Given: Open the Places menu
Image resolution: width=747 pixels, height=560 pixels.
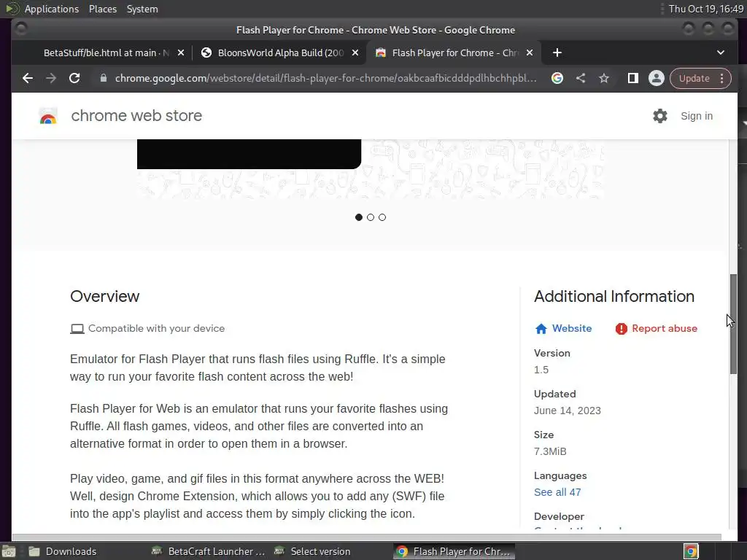Looking at the screenshot, I should coord(102,9).
